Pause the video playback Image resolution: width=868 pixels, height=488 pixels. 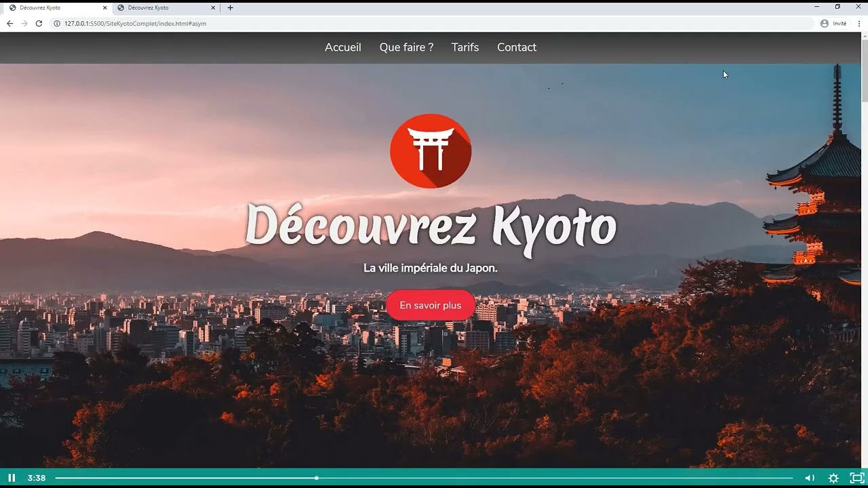(12, 478)
